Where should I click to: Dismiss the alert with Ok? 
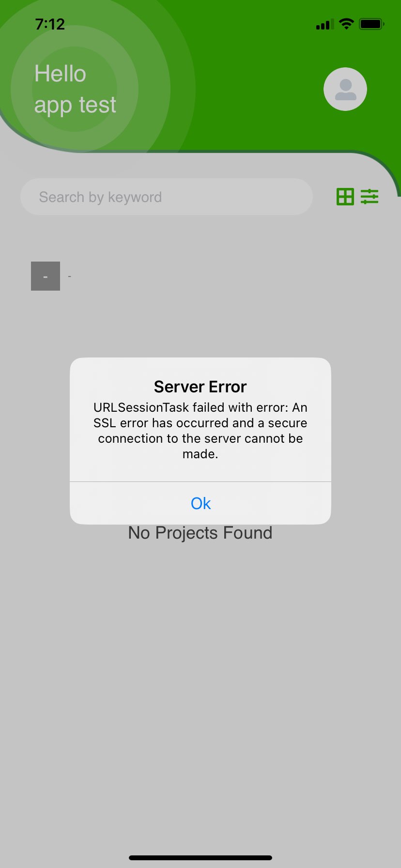[200, 503]
